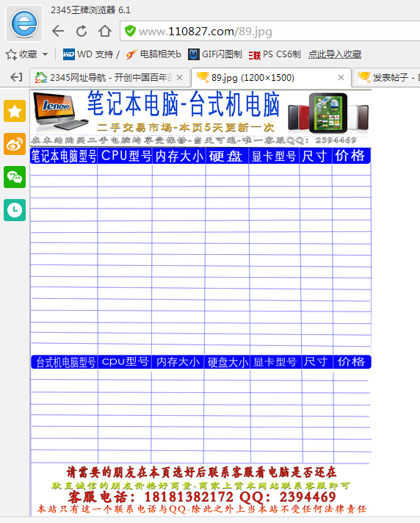Click 二手交易市场-本页5天更新一次 text
Screen dimensions: 420x523
(x=186, y=127)
